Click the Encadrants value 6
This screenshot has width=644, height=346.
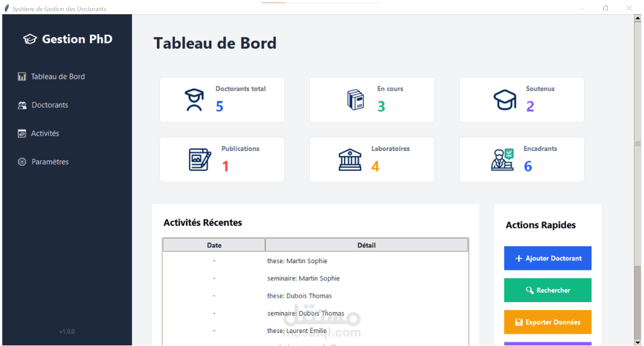pos(527,167)
